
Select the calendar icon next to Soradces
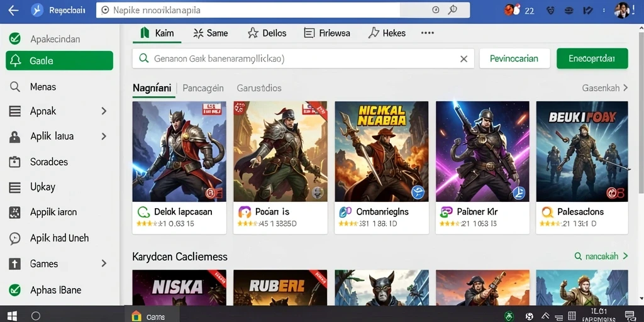15,162
